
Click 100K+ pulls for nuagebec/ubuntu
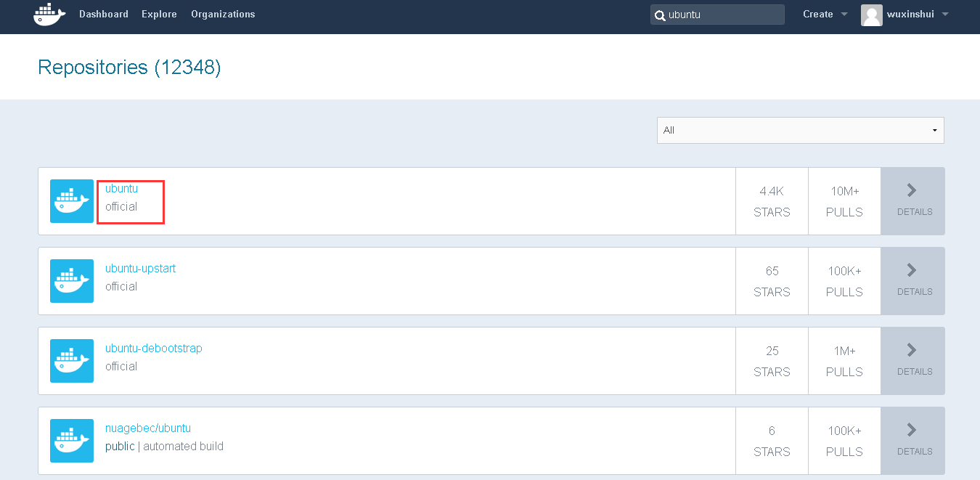[844, 431]
